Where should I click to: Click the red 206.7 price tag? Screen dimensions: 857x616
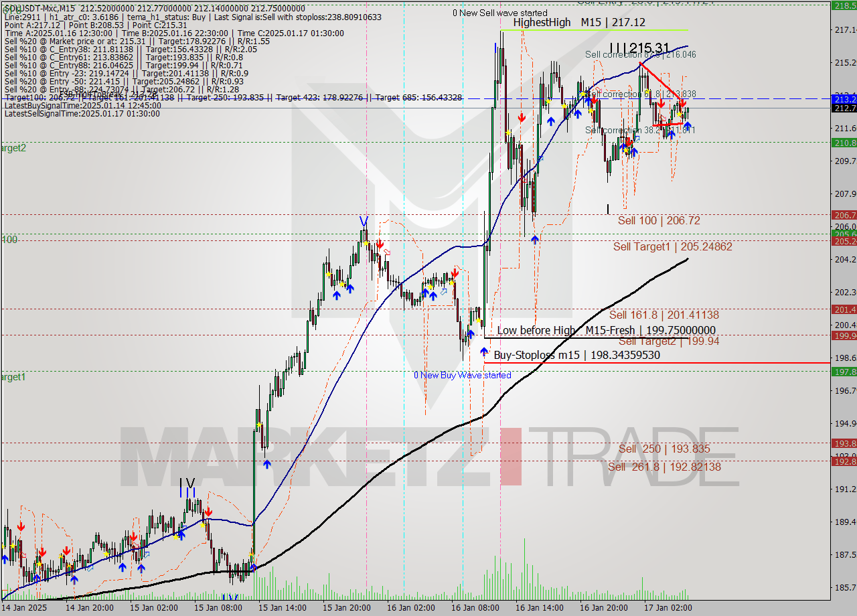pos(844,215)
